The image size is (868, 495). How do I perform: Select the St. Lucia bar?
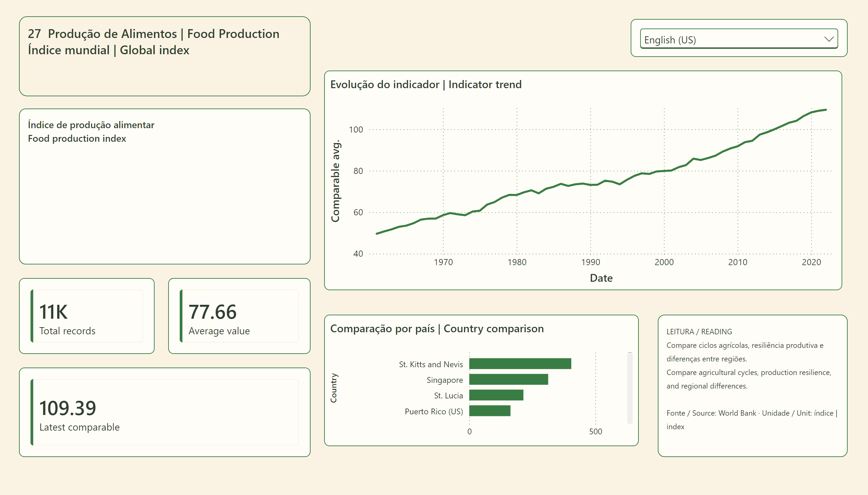coord(496,395)
